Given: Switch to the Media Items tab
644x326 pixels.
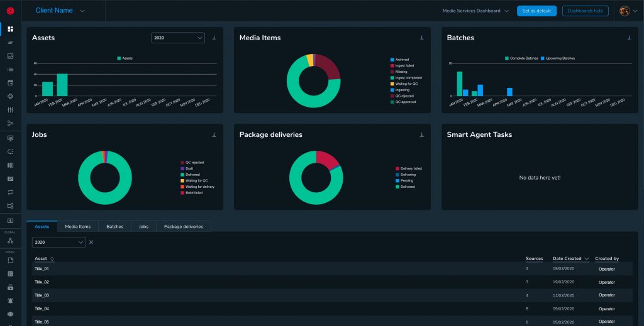Looking at the screenshot, I should 77,226.
